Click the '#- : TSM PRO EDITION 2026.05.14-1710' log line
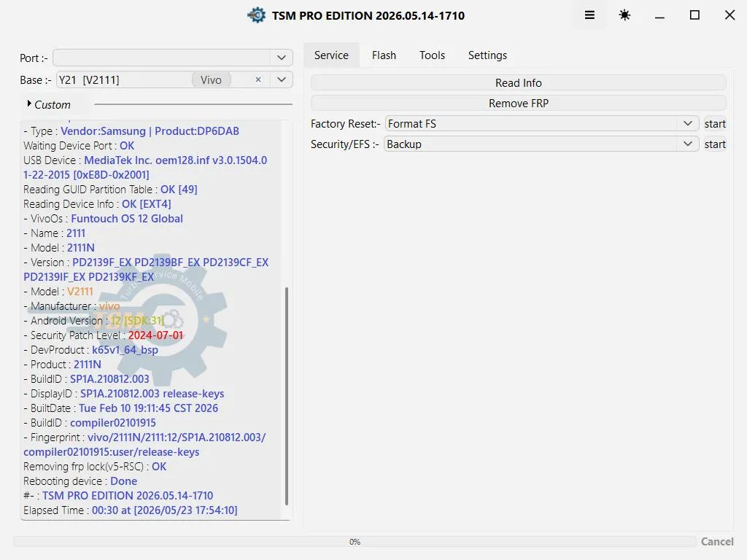 click(118, 496)
